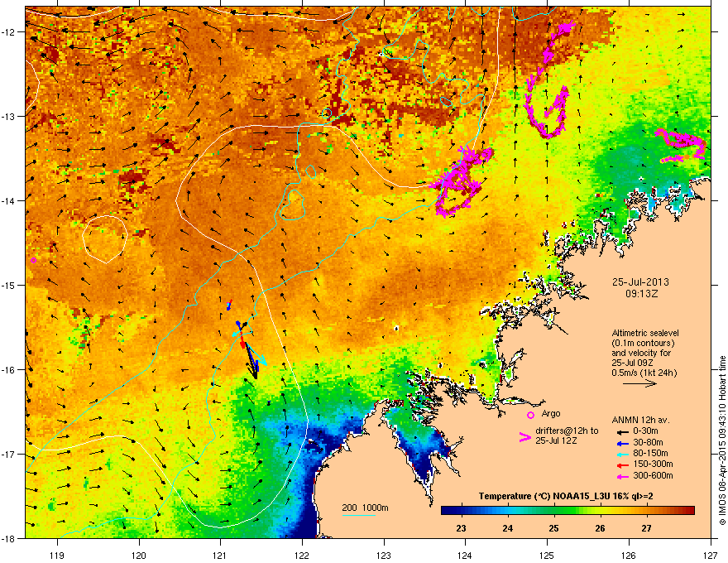728x563 pixels.
Task: Click the '-12' latitude axis label
Action: click(8, 31)
